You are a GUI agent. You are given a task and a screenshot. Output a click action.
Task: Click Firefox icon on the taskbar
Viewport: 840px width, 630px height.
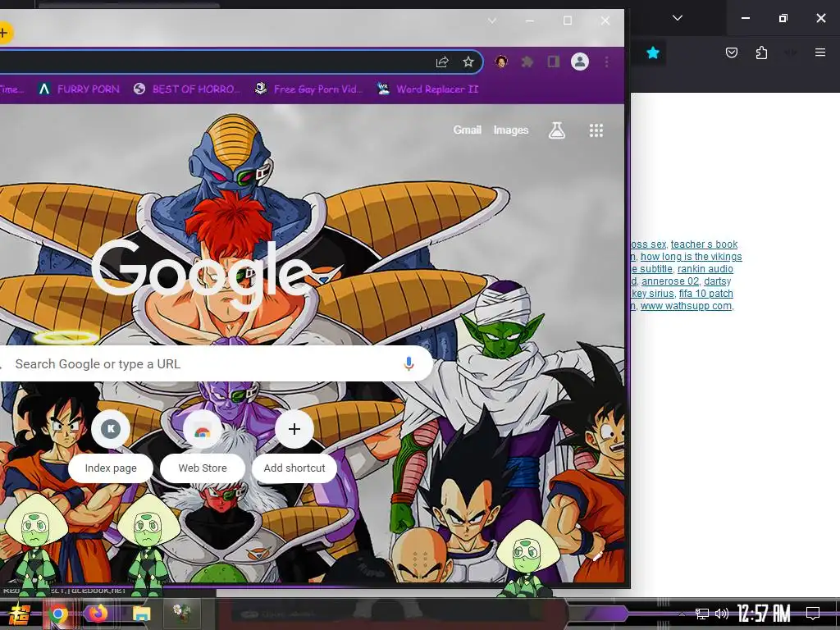click(x=98, y=614)
